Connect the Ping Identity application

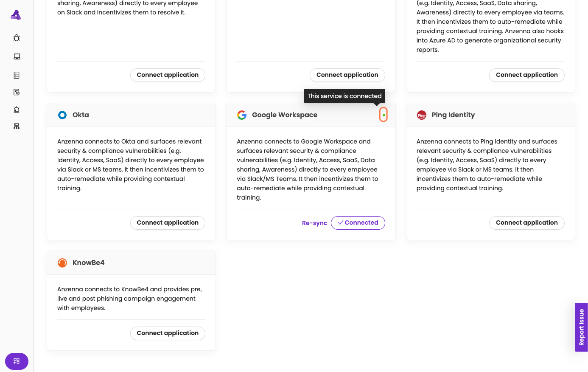coord(526,223)
